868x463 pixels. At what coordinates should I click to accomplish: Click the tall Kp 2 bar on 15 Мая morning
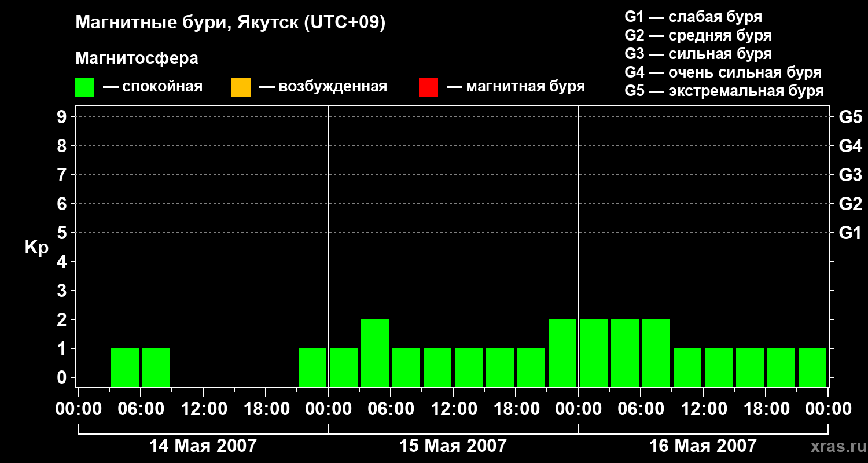point(375,352)
